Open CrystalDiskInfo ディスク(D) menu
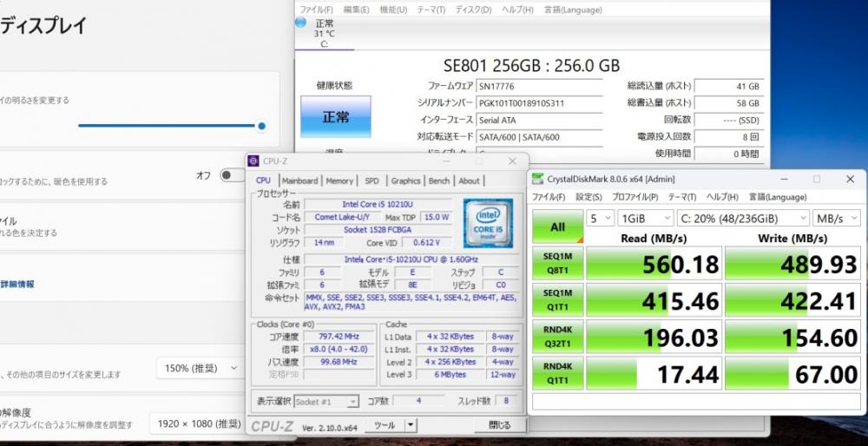 click(473, 10)
